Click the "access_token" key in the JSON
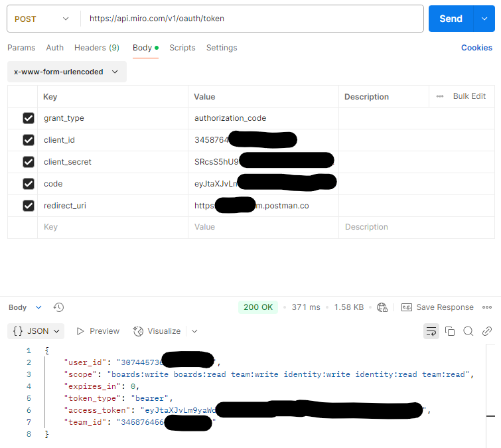This screenshot has height=448, width=501. coord(97,410)
